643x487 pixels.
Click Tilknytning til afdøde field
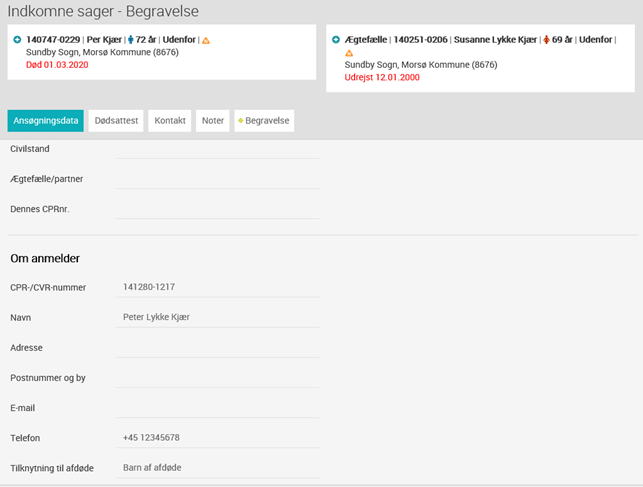pyautogui.click(x=217, y=468)
